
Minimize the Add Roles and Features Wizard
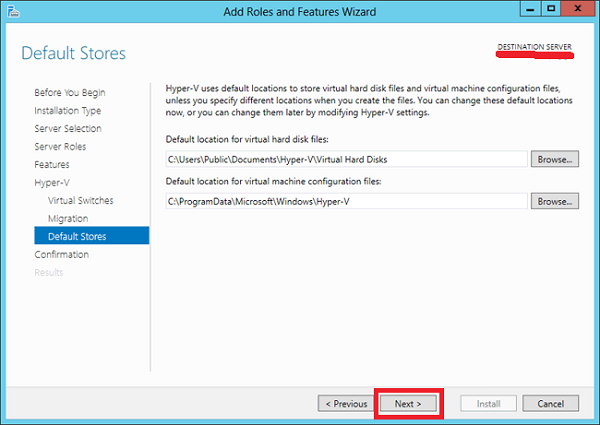(x=530, y=9)
